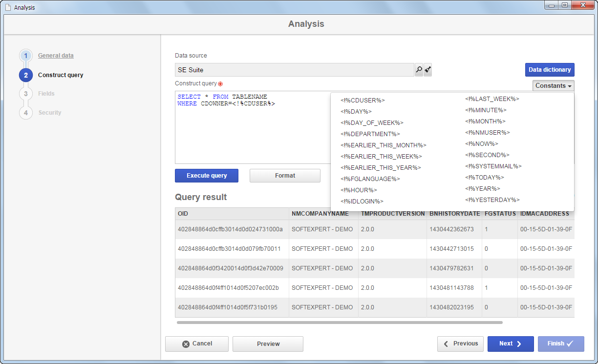Click the Preview button
This screenshot has width=598, height=364.
[268, 344]
